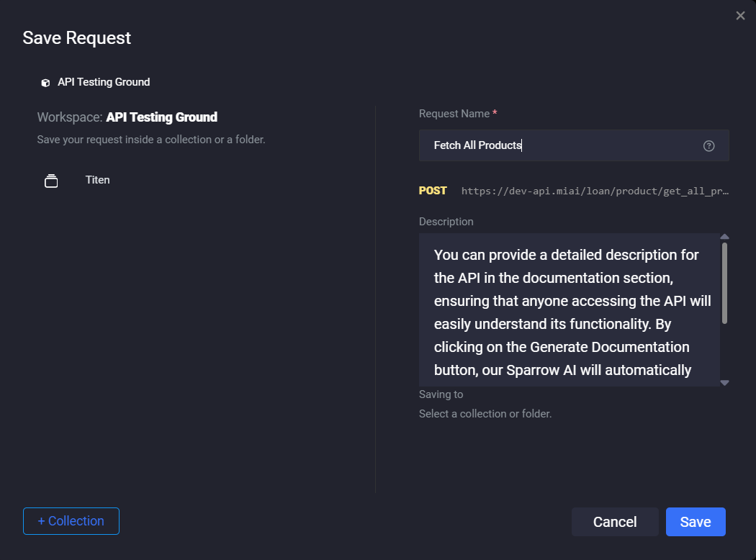Click the description scrollbar down arrow

(x=724, y=382)
